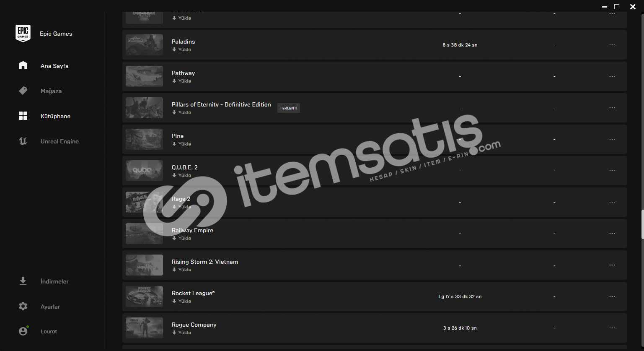Open the Epic Games logo icon
The height and width of the screenshot is (351, 644).
23,34
